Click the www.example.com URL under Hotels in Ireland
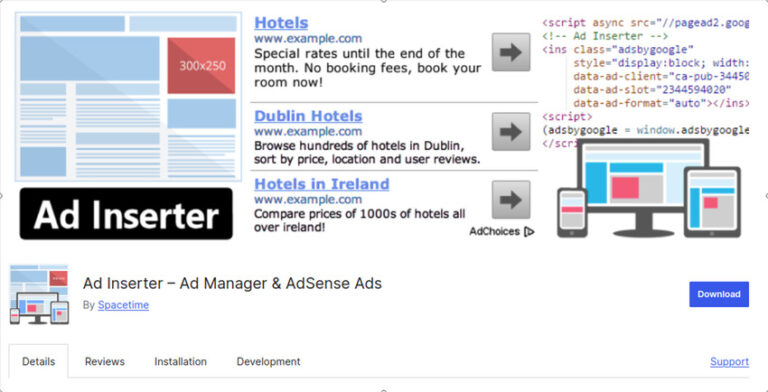This screenshot has width=768, height=392. pos(308,199)
